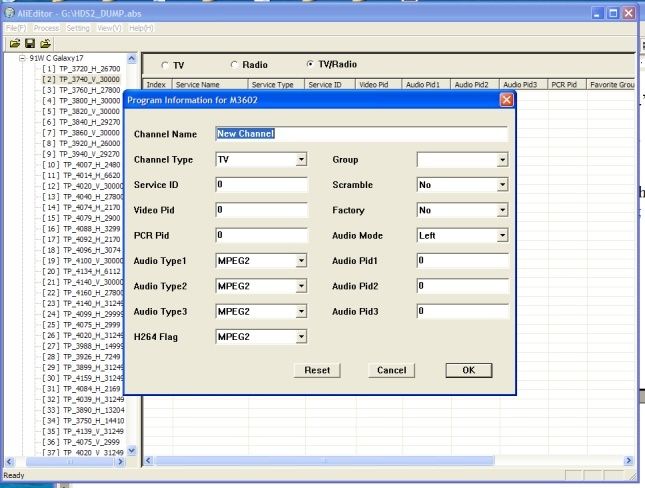Select the TV radio button
This screenshot has height=488, width=645.
pyautogui.click(x=165, y=65)
